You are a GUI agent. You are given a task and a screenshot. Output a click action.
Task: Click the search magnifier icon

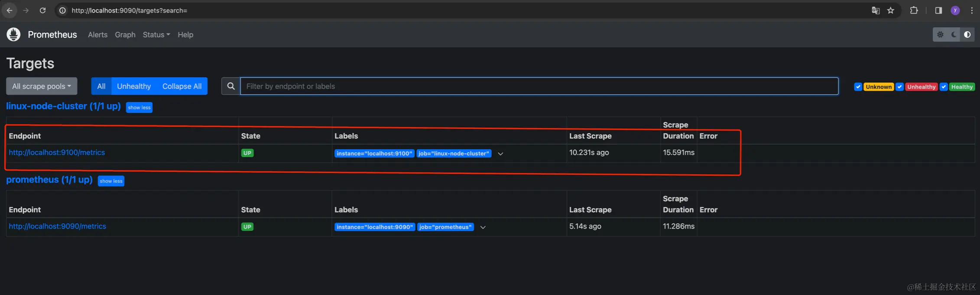coord(231,86)
